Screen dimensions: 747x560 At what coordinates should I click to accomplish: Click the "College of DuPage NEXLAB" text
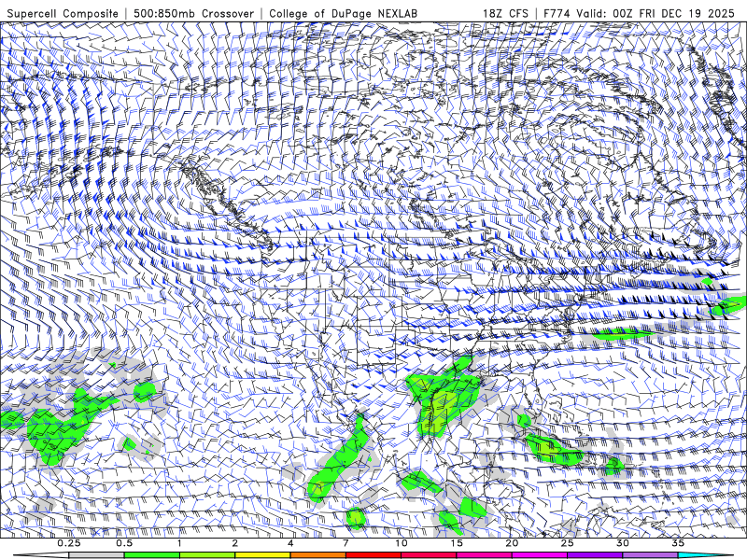343,13
